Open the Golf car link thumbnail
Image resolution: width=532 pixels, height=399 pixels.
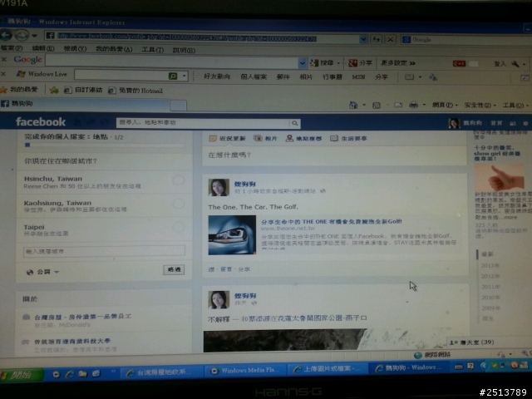click(x=232, y=234)
